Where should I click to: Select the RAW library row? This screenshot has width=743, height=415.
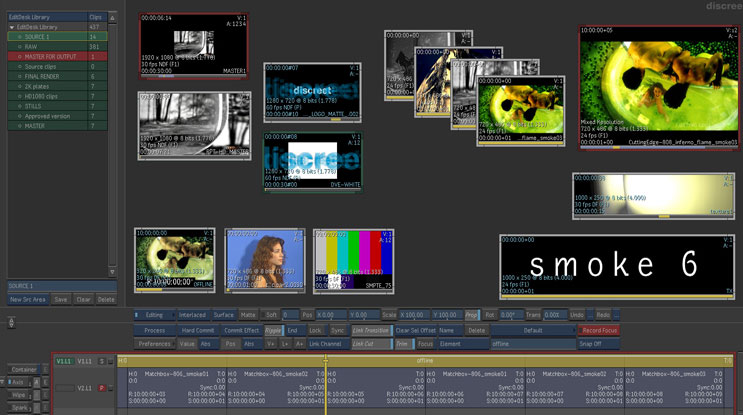click(57, 46)
